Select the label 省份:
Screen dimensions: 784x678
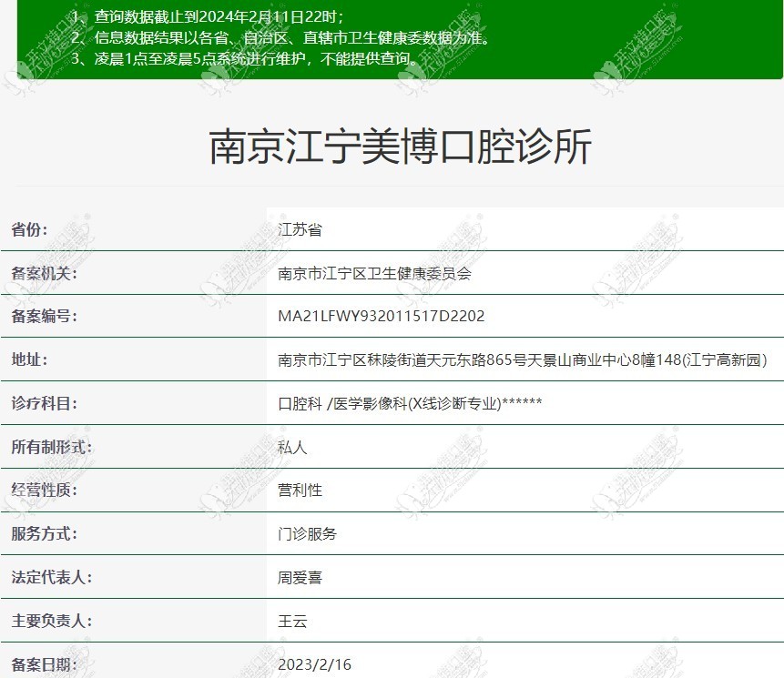(x=29, y=230)
